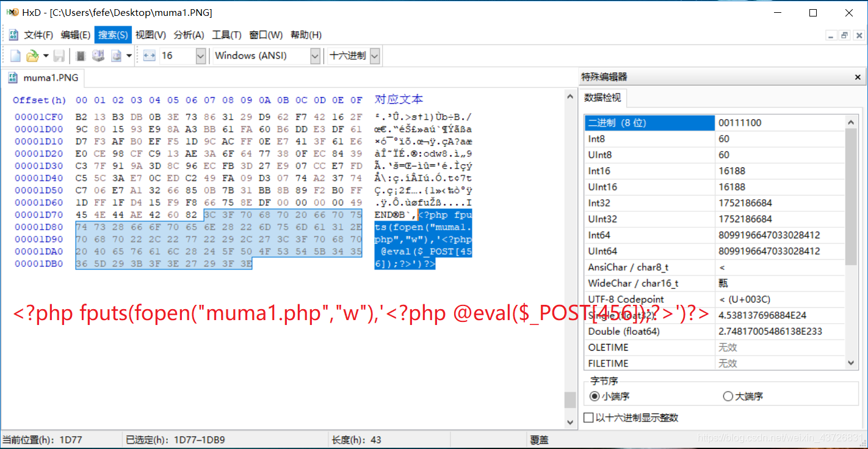
Task: Expand the disk image dropdown arrow
Action: pos(129,56)
